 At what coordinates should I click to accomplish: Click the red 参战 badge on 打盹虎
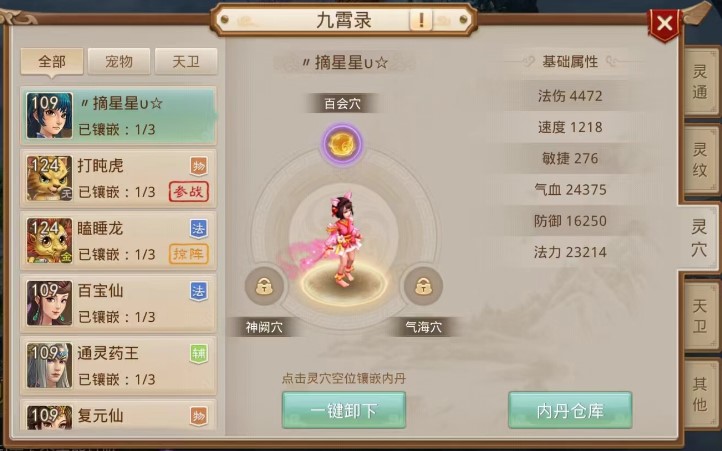[x=189, y=192]
